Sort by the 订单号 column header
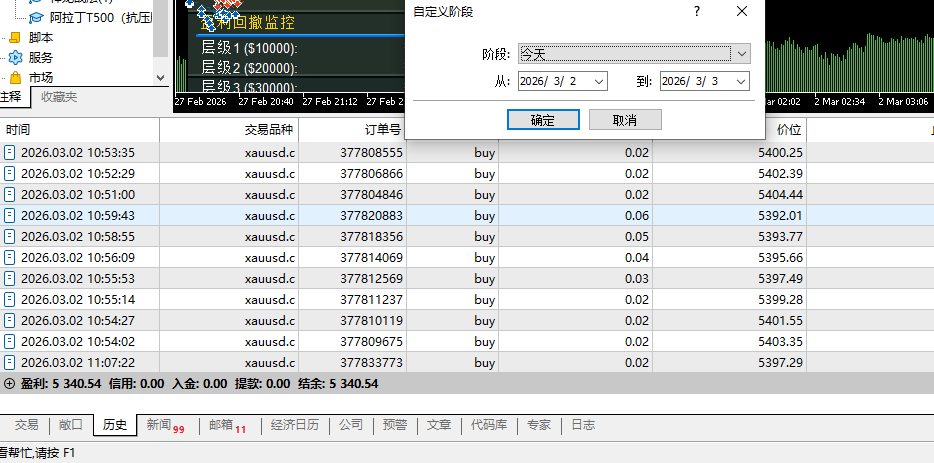Viewport: 934px width, 463px height. tap(353, 130)
